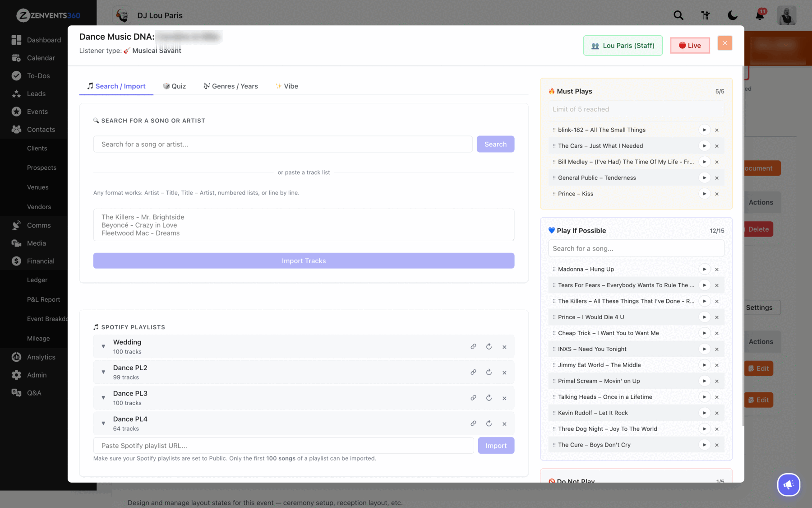Open Mileage in sidebar
The image size is (812, 508).
38,339
